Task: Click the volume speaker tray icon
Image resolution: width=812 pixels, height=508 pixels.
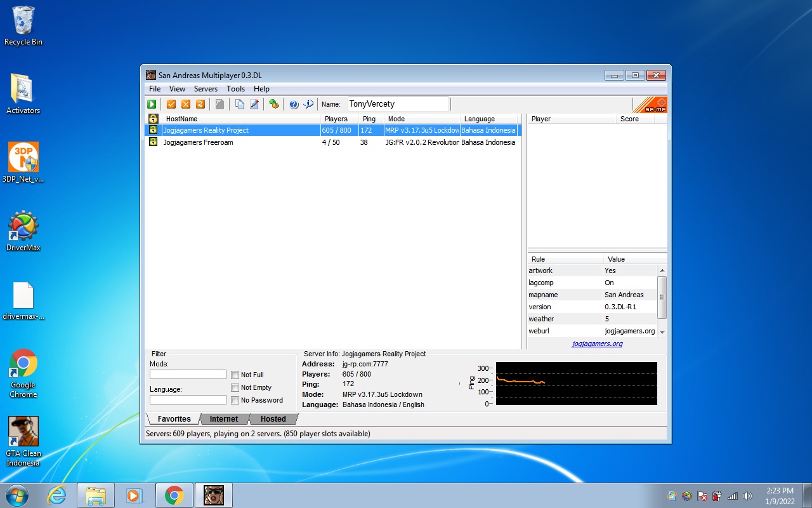Action: click(747, 496)
